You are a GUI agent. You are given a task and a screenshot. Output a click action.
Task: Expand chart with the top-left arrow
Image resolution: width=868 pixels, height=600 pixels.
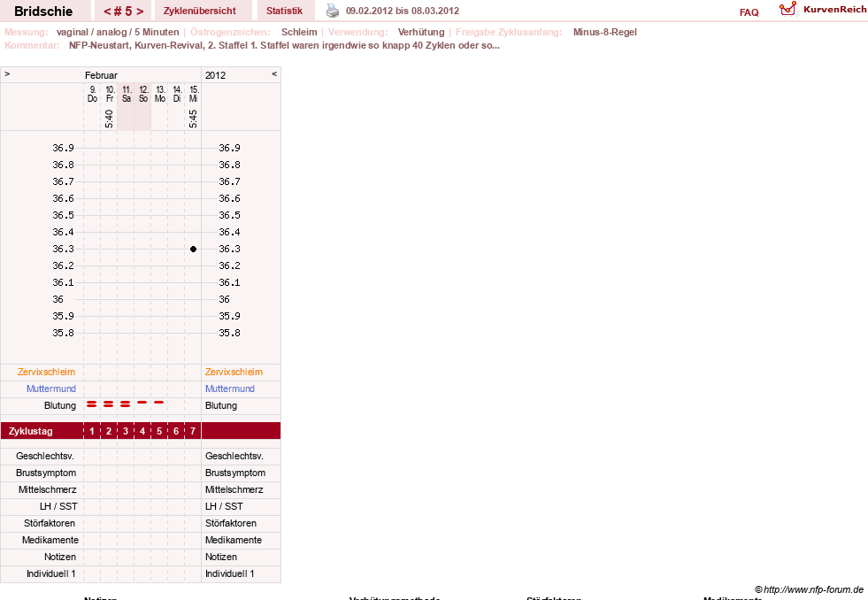tap(7, 73)
